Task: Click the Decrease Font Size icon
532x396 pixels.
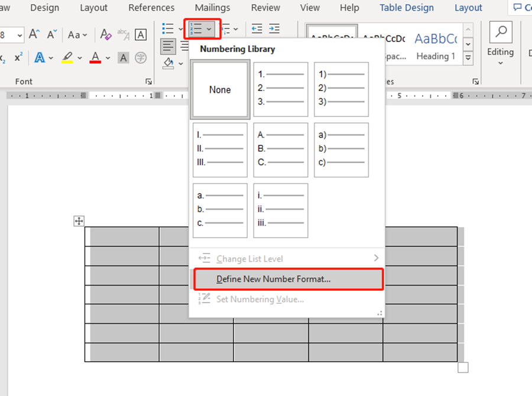Action: (51, 34)
